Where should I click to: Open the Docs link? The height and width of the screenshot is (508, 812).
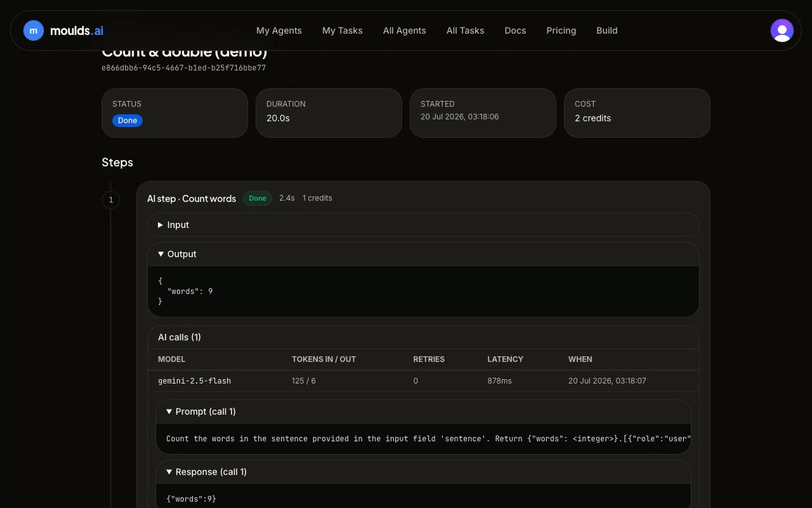point(515,30)
